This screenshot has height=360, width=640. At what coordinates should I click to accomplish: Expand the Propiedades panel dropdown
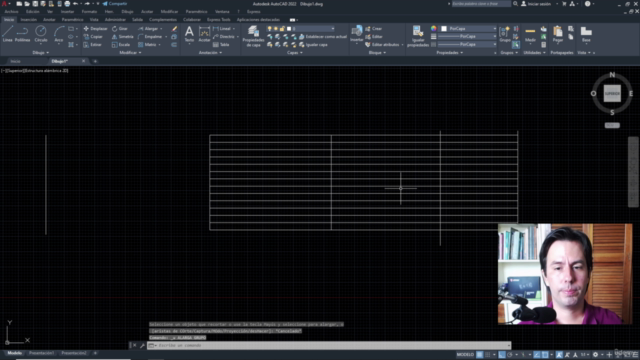point(449,53)
